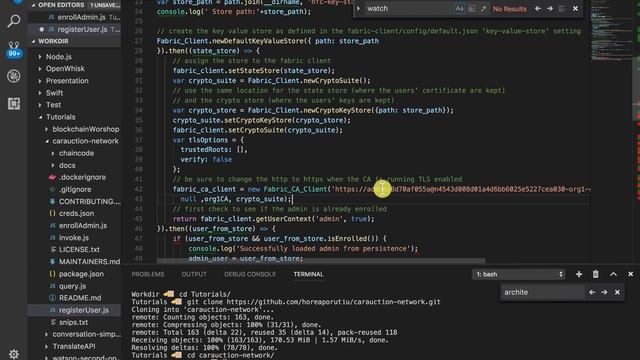Toggle Match Case in find widget
640x360 pixels.
pyautogui.click(x=459, y=9)
